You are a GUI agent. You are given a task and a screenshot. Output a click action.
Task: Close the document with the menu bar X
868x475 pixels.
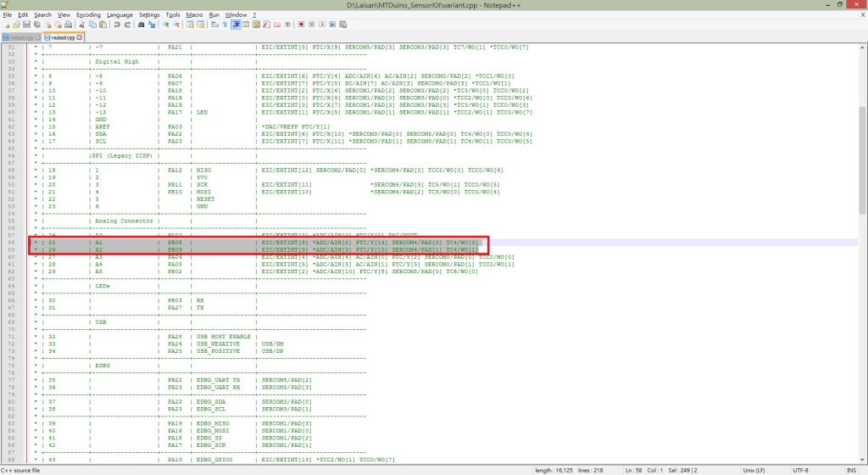tap(862, 15)
